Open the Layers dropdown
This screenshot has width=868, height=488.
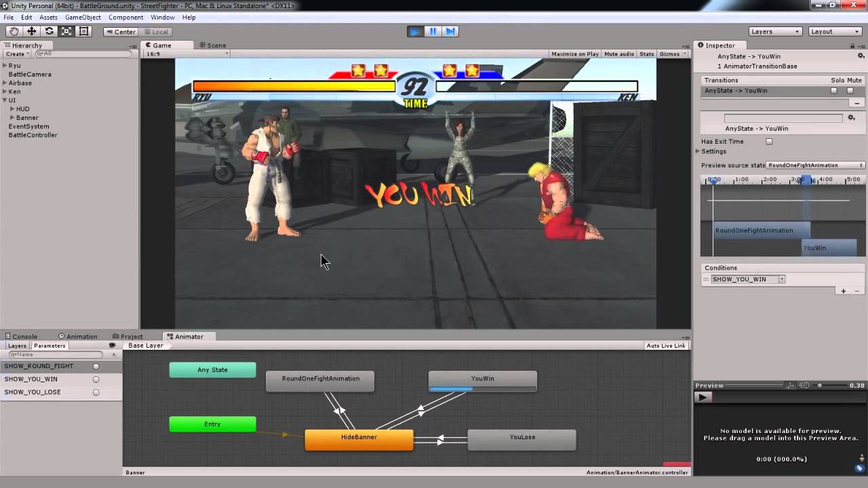tap(776, 31)
